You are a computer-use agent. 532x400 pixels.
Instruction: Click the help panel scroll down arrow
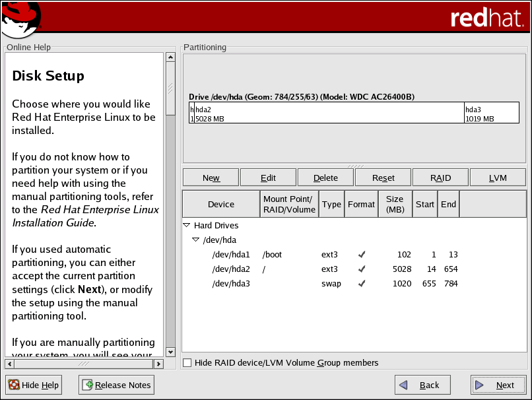(170, 352)
